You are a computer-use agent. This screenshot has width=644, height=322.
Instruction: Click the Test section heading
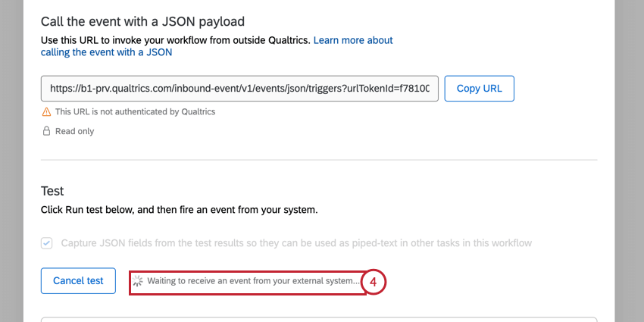click(x=52, y=191)
